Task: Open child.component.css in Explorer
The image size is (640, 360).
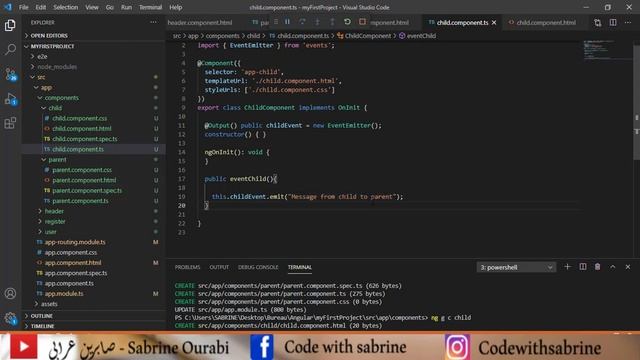Action: (80, 118)
